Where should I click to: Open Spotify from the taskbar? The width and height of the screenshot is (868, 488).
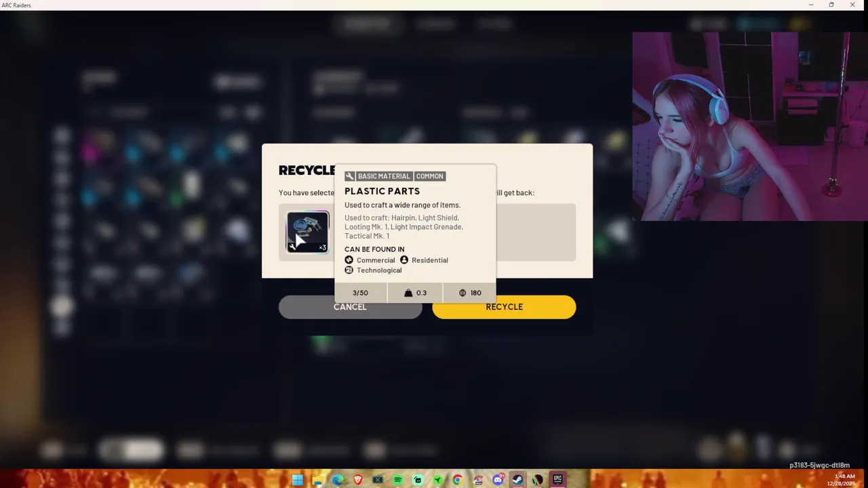tap(397, 480)
